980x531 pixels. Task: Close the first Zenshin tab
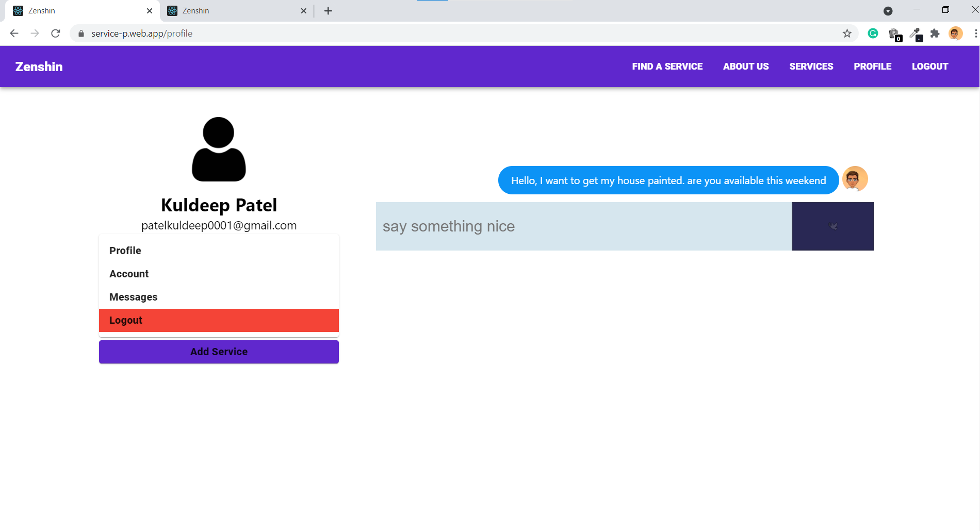point(150,11)
